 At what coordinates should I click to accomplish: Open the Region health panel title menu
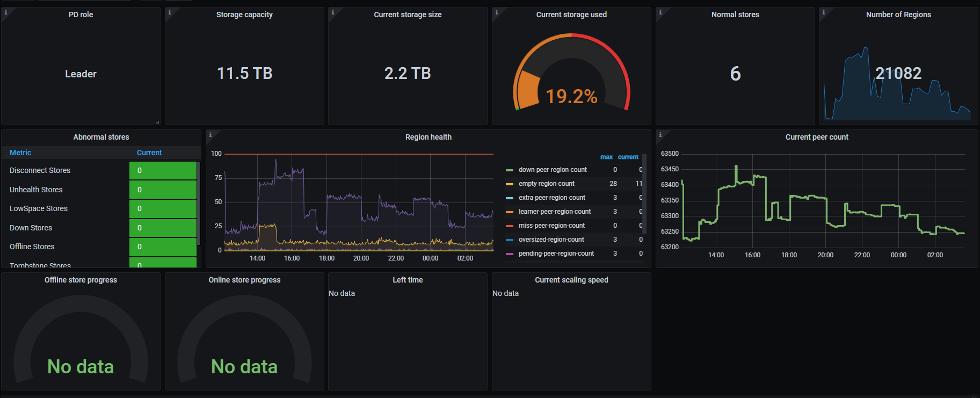tap(428, 137)
